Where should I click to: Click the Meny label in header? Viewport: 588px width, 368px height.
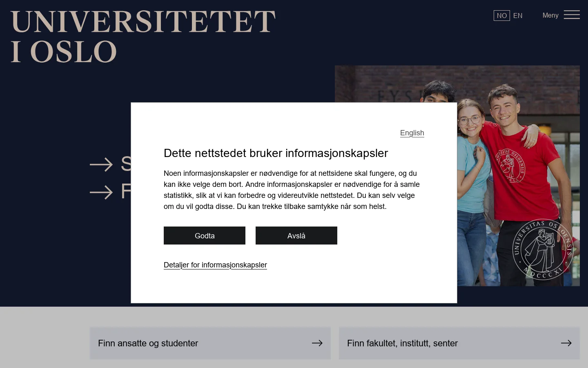tap(550, 15)
